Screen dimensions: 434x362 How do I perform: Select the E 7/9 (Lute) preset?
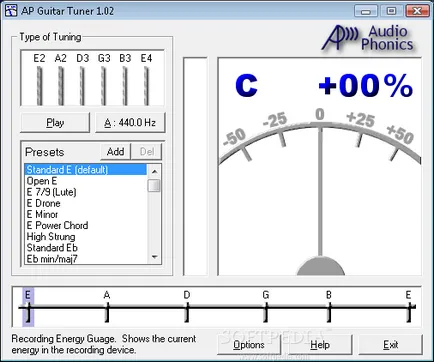[x=86, y=192]
